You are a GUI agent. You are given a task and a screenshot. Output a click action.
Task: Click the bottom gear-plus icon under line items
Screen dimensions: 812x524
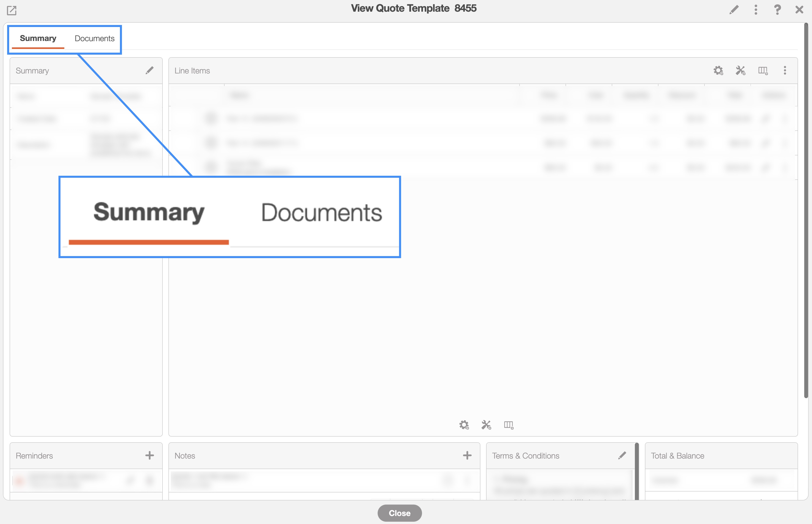pyautogui.click(x=464, y=425)
